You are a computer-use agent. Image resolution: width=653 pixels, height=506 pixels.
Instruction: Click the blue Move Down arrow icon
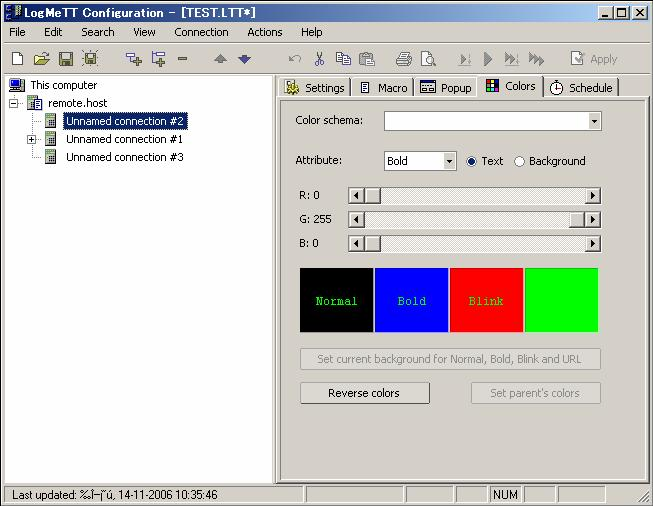[x=244, y=59]
